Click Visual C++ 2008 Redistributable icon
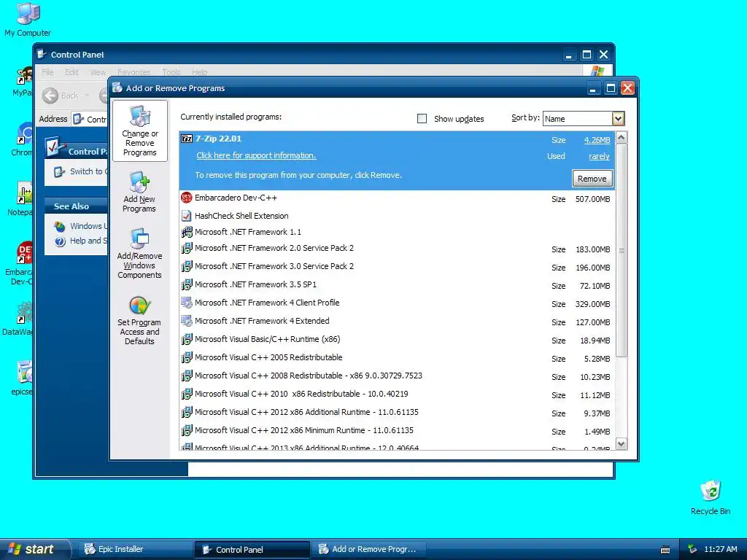 (x=187, y=376)
